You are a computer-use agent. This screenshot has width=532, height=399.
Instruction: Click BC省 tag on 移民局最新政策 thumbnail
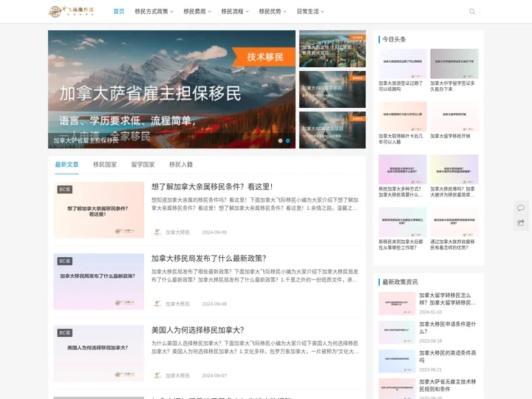click(64, 261)
